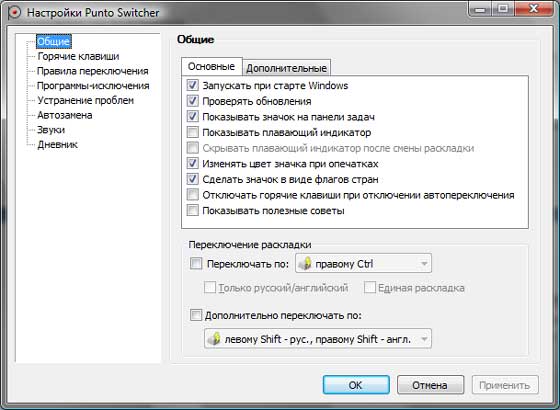Screen dimensions: 560x410
Task: Maximize the settings window
Action: click(x=504, y=8)
